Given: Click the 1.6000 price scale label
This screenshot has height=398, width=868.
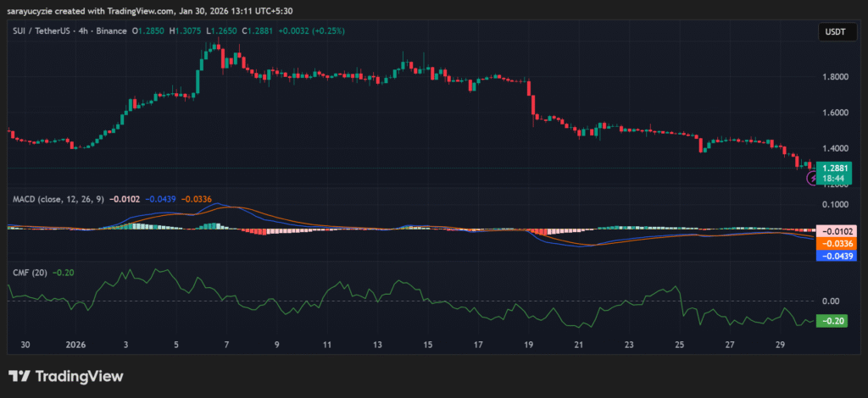Looking at the screenshot, I should [x=837, y=113].
